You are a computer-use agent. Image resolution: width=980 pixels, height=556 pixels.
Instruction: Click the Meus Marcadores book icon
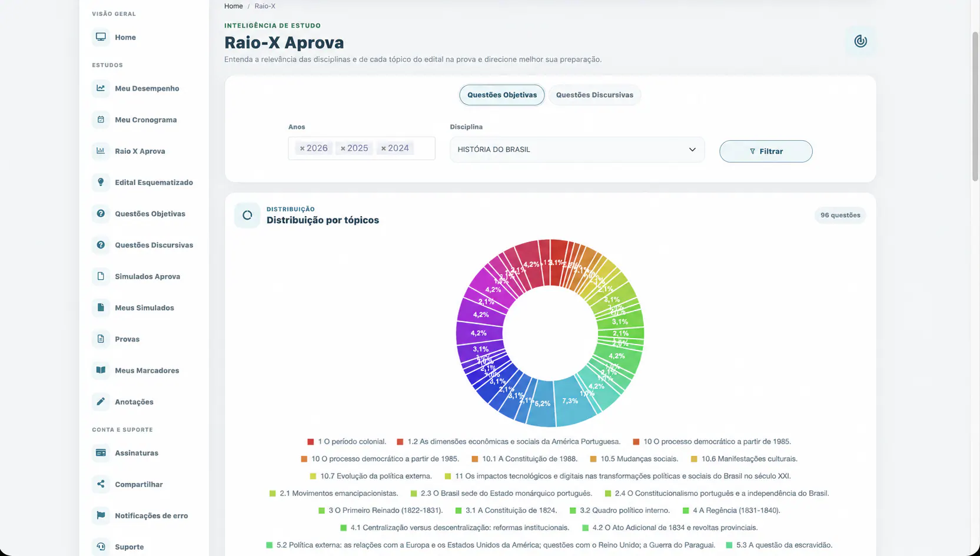pos(101,370)
